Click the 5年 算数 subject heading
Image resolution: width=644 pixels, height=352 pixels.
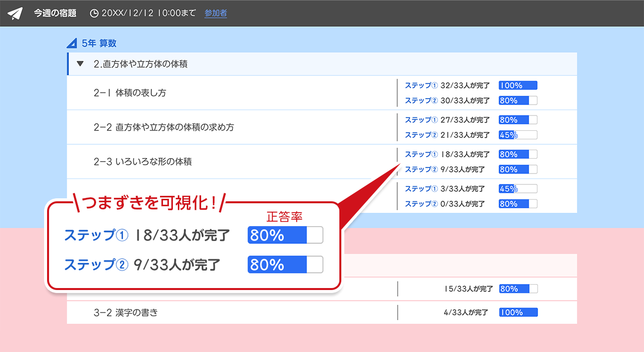click(99, 43)
